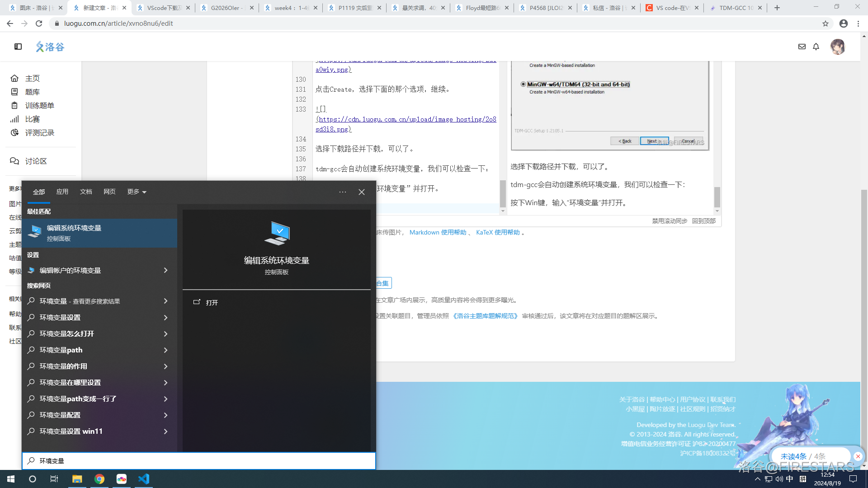Toggle the sidebar collapse icon next to Luogu logo
This screenshot has height=488, width=868.
(18, 47)
